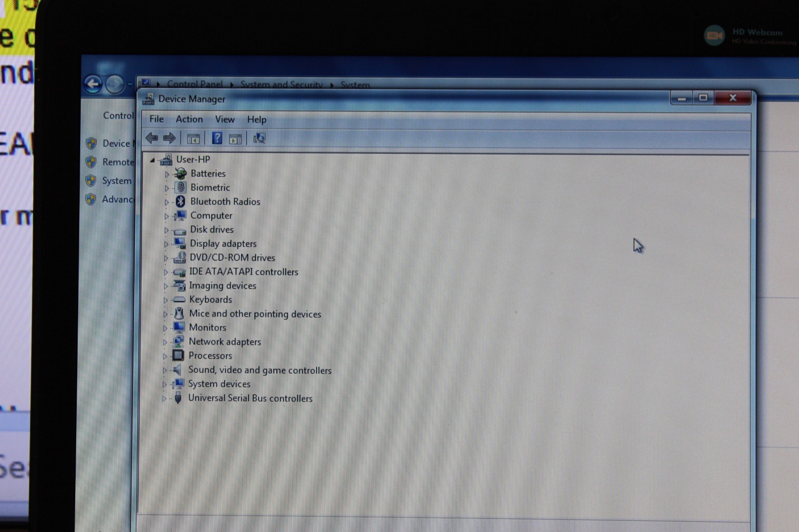799x532 pixels.
Task: Expand the Batteries category
Action: click(167, 174)
